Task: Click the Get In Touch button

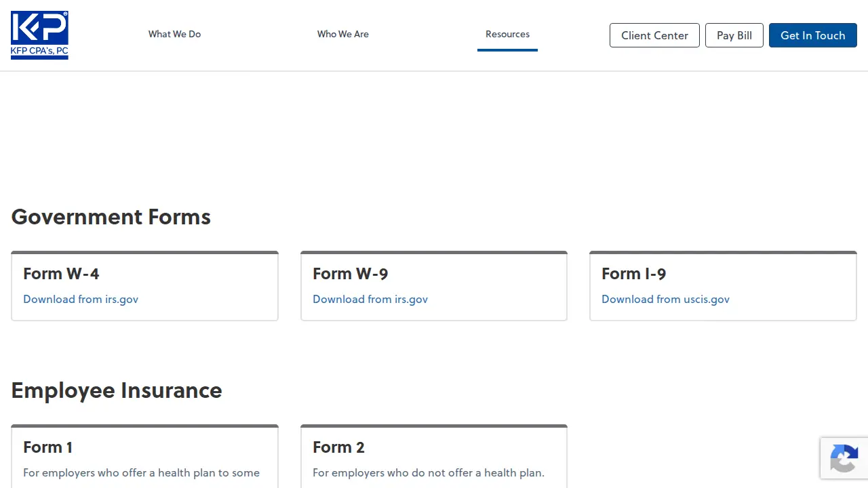Action: tap(813, 35)
